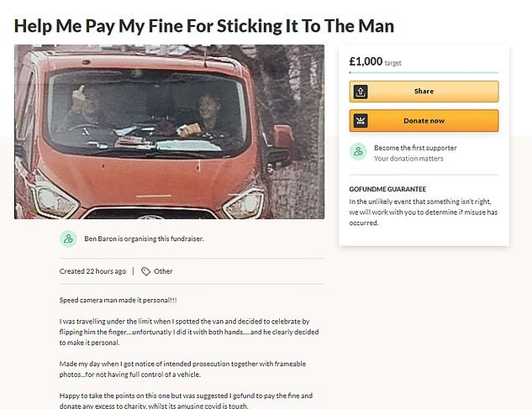The image size is (532, 409).
Task: Open the Other category link
Action: coord(163,271)
